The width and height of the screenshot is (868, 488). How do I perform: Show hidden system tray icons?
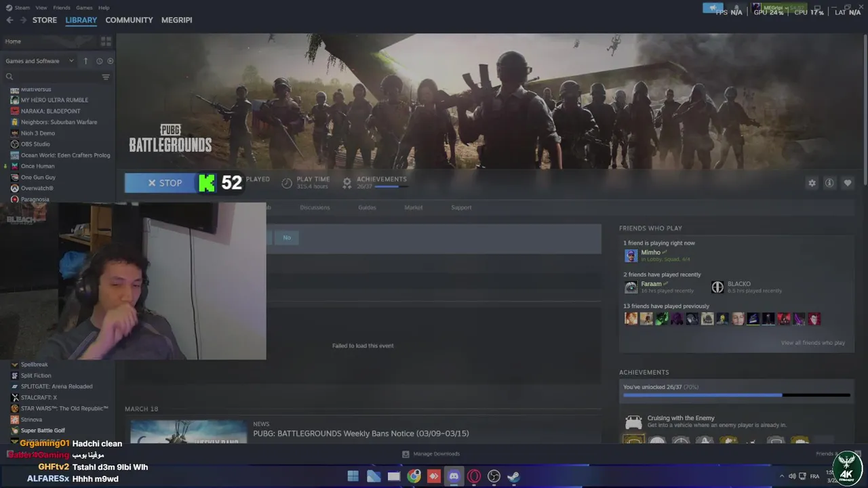(781, 476)
